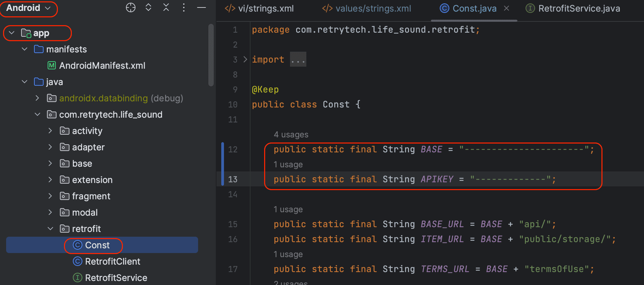Click the RetrofitClient class icon
The image size is (644, 285).
pyautogui.click(x=78, y=261)
